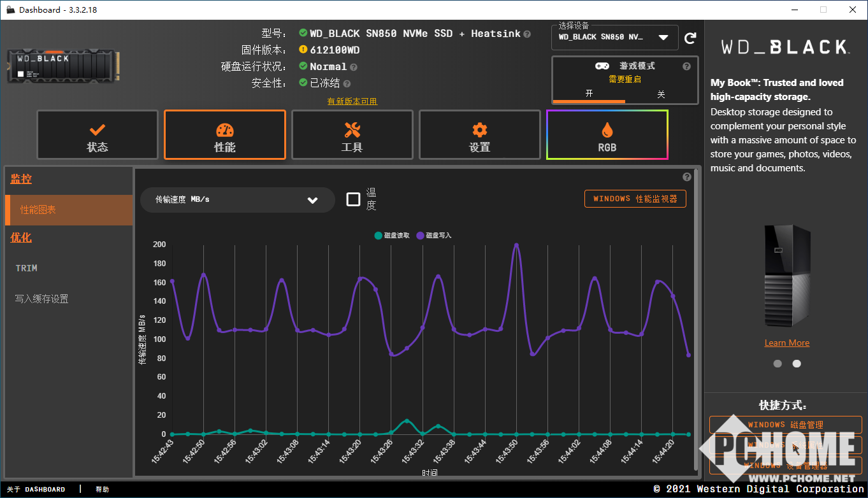The image size is (868, 498).
Task: Toggle 磁盘写入 legend series
Action: (x=434, y=236)
